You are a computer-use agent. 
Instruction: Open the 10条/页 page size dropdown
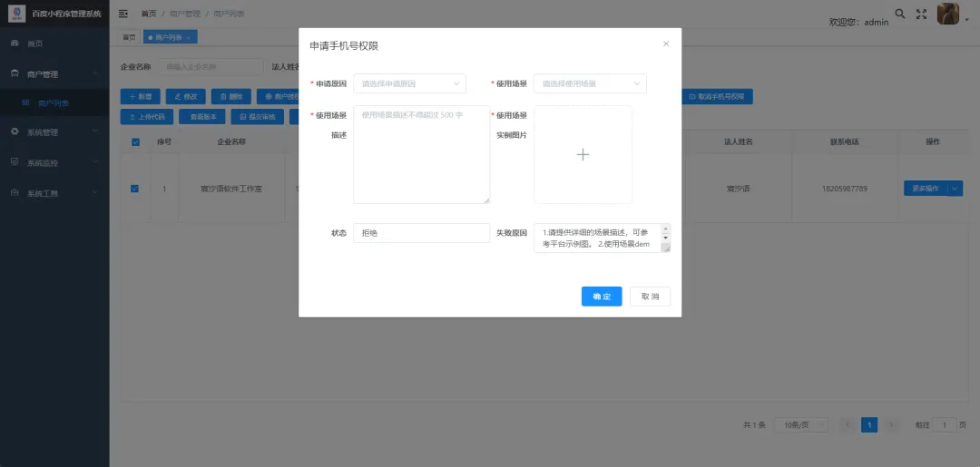point(801,424)
